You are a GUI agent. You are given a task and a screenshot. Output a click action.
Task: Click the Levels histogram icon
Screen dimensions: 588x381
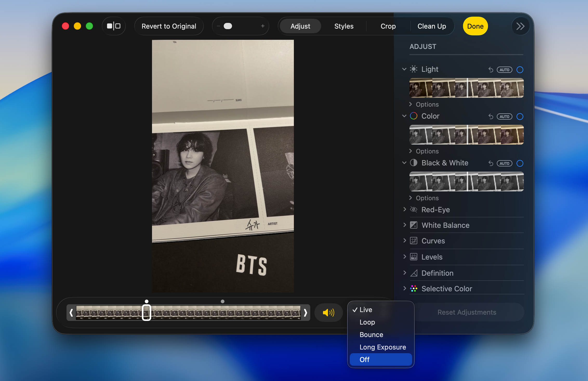click(x=414, y=257)
